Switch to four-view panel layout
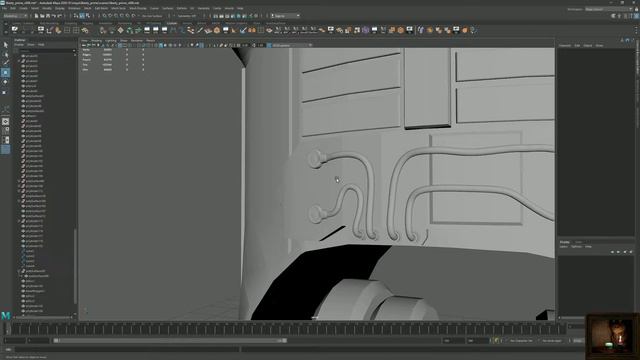The height and width of the screenshot is (360, 640). click(x=5, y=131)
